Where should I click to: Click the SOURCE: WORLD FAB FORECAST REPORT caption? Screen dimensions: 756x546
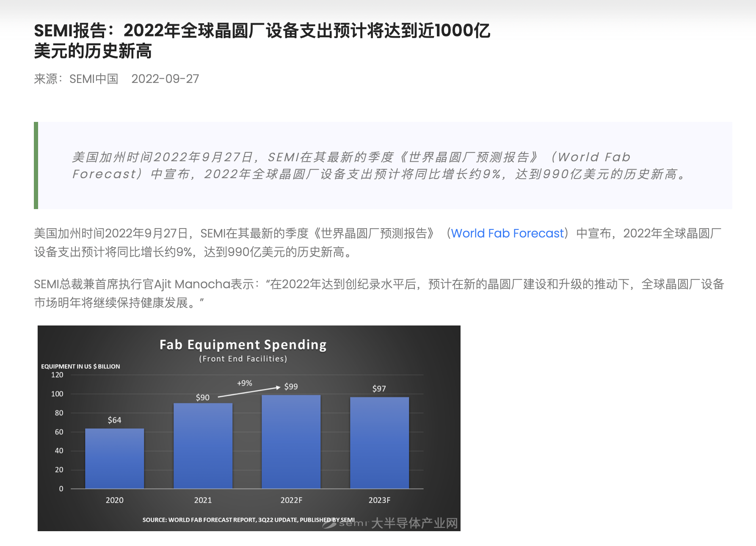coord(248,520)
